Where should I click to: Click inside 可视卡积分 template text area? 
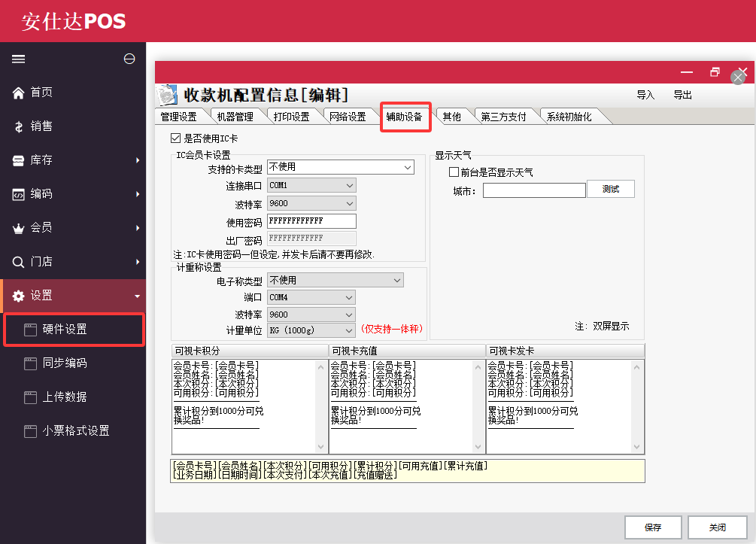[x=244, y=406]
